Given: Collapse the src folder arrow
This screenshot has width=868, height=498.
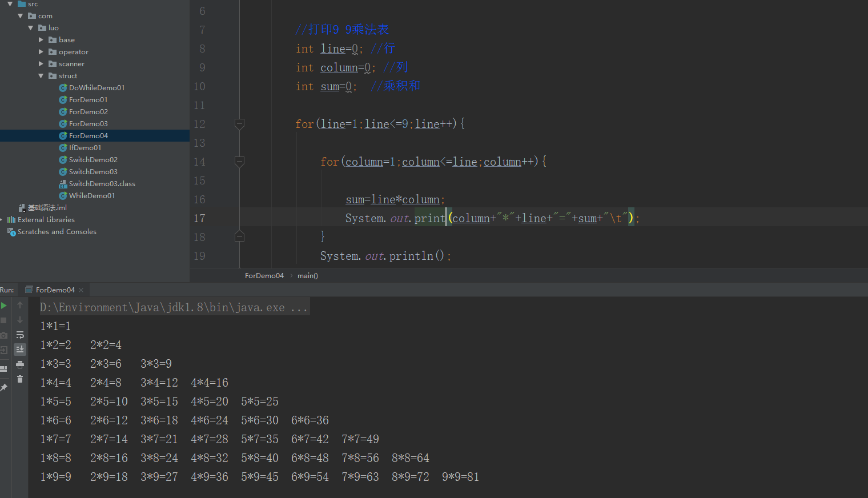Looking at the screenshot, I should 10,4.
